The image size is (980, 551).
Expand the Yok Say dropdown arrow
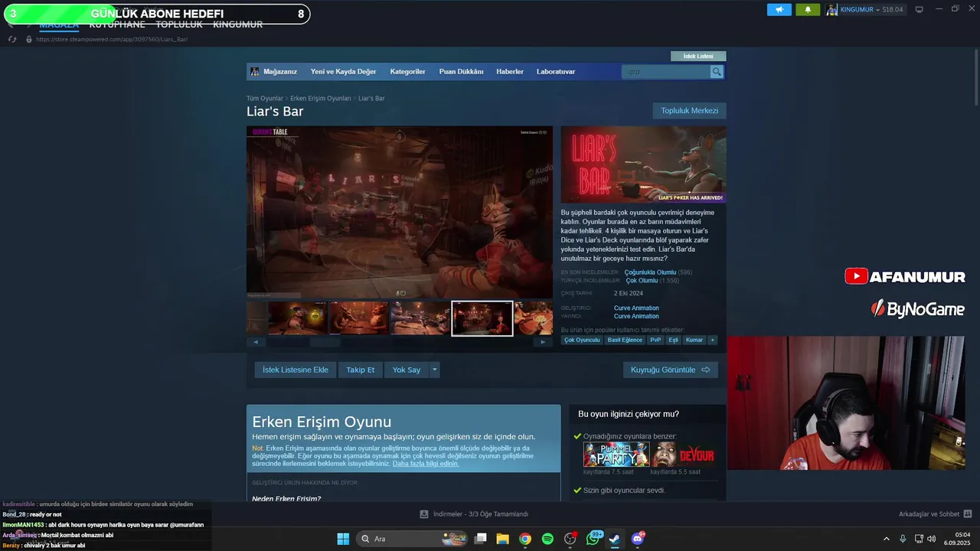click(434, 370)
